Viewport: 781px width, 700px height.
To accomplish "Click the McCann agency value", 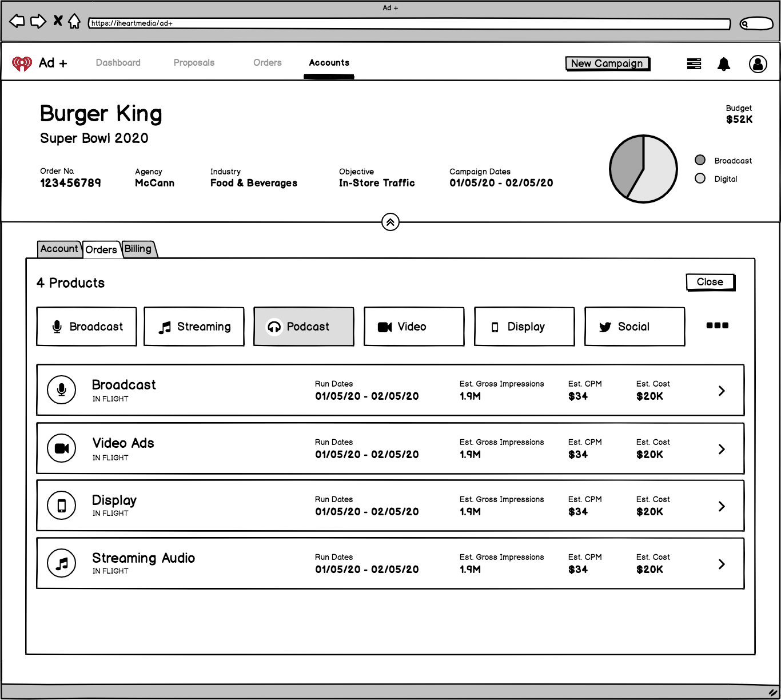I will (155, 183).
